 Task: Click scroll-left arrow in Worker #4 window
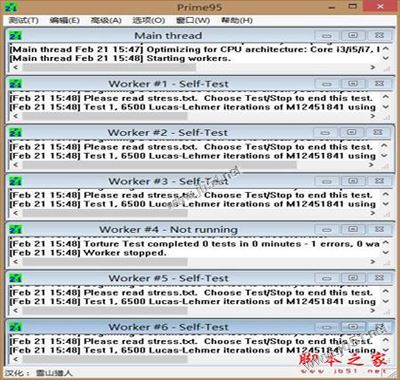click(15, 262)
